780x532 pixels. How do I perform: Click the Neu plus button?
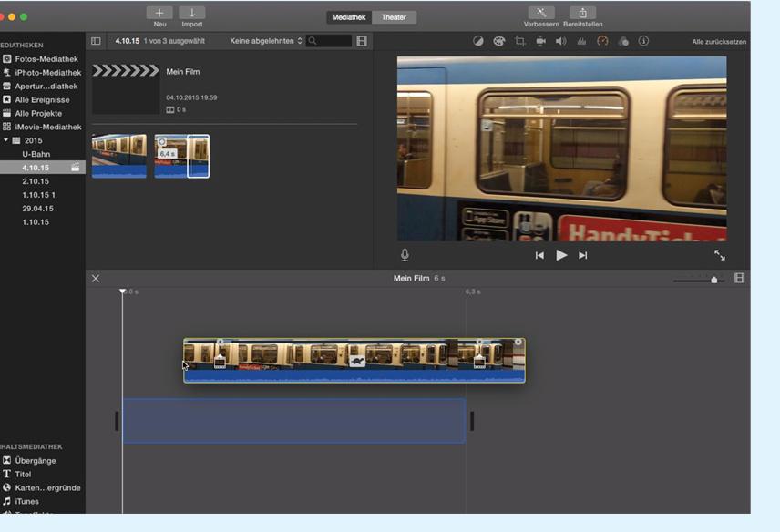pyautogui.click(x=159, y=13)
